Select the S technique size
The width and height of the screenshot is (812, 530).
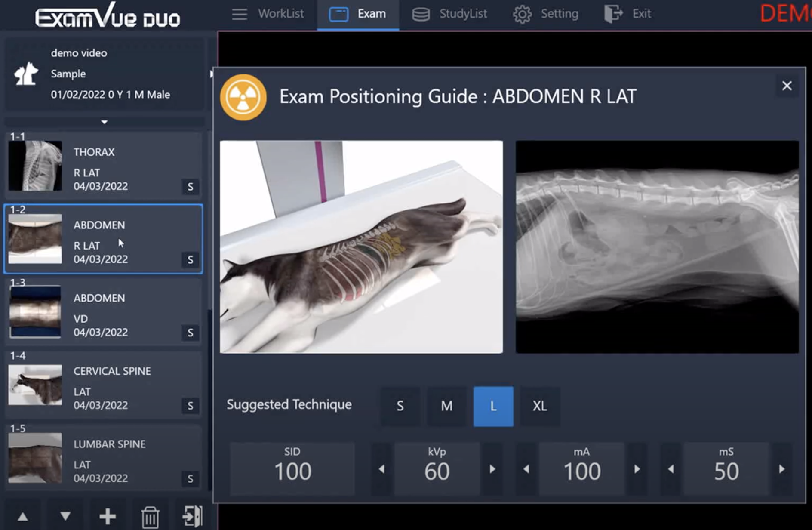pyautogui.click(x=400, y=406)
